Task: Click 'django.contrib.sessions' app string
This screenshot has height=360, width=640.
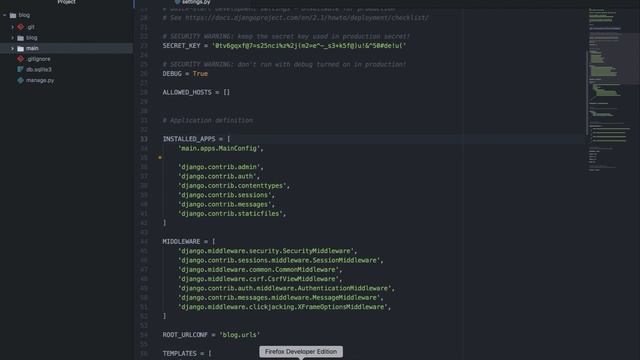Action: [224, 195]
